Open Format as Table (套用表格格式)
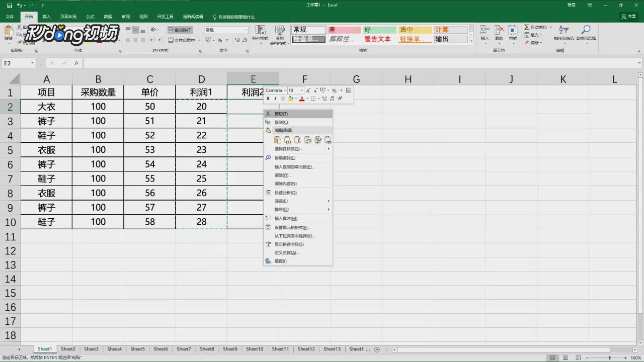The image size is (644, 362). coord(279,34)
